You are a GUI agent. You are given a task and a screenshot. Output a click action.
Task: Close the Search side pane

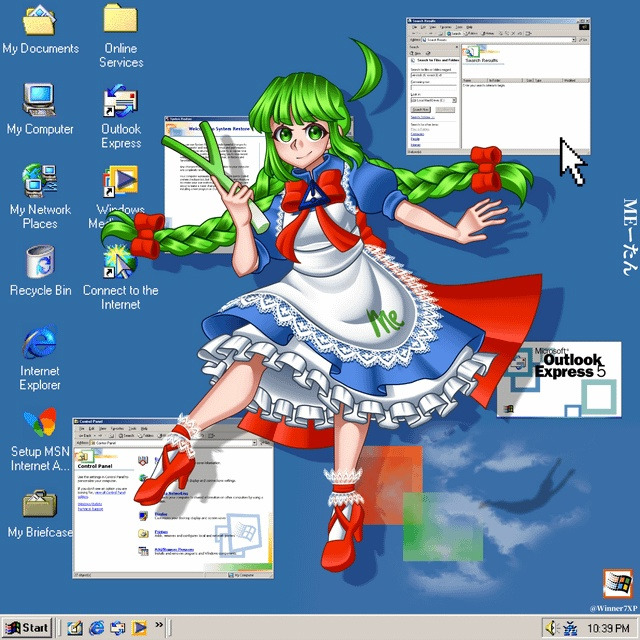[457, 47]
